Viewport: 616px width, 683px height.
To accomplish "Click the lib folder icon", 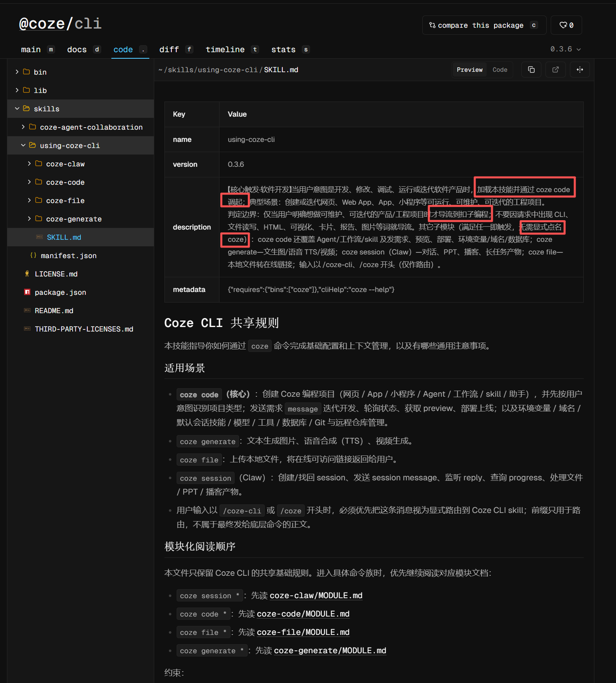I will 27,90.
